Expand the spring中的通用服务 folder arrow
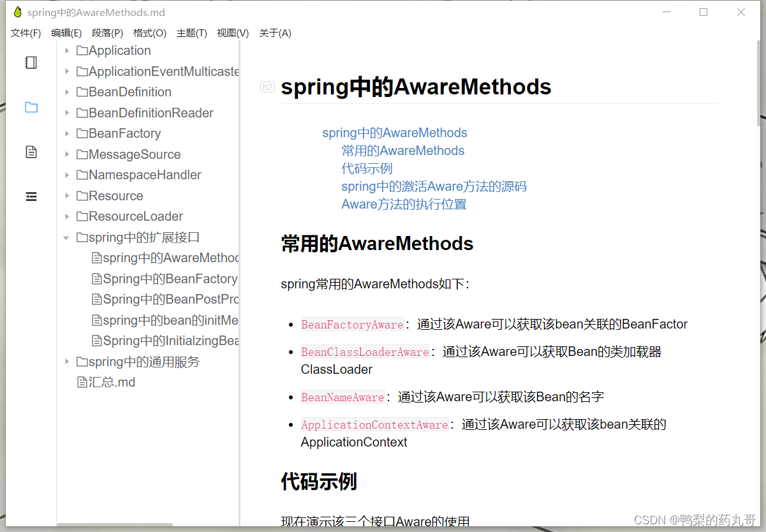The image size is (766, 532). click(x=66, y=362)
